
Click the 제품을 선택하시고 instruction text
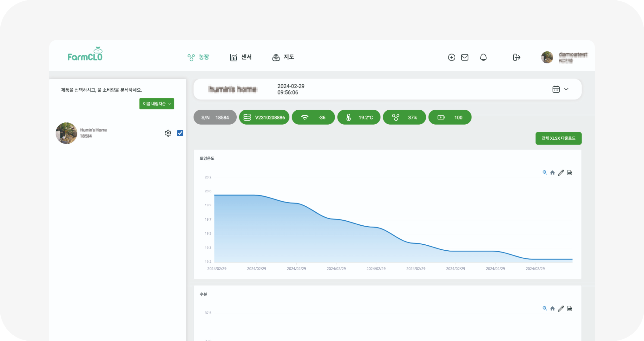coord(102,90)
